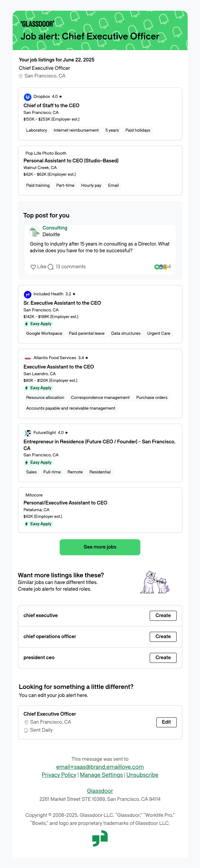Viewport: 200px width, 868px height.
Task: Click the See more jobs button
Action: (x=100, y=547)
